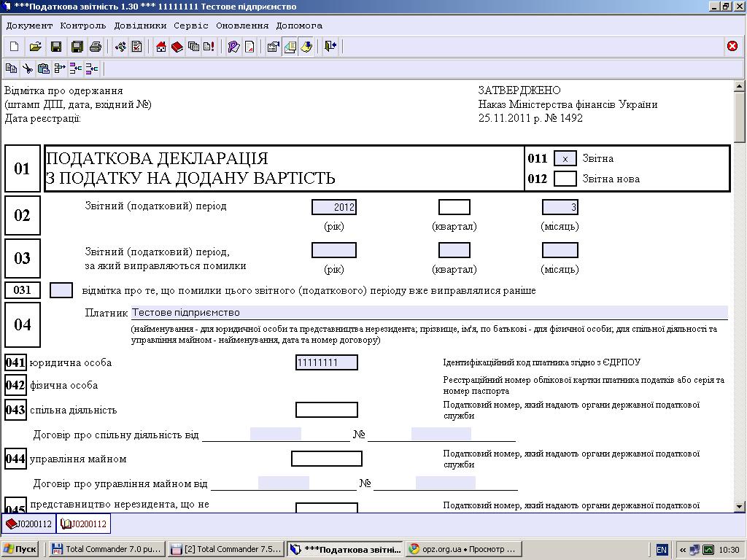Open the Сервіс menu
The image size is (747, 560).
click(x=191, y=26)
